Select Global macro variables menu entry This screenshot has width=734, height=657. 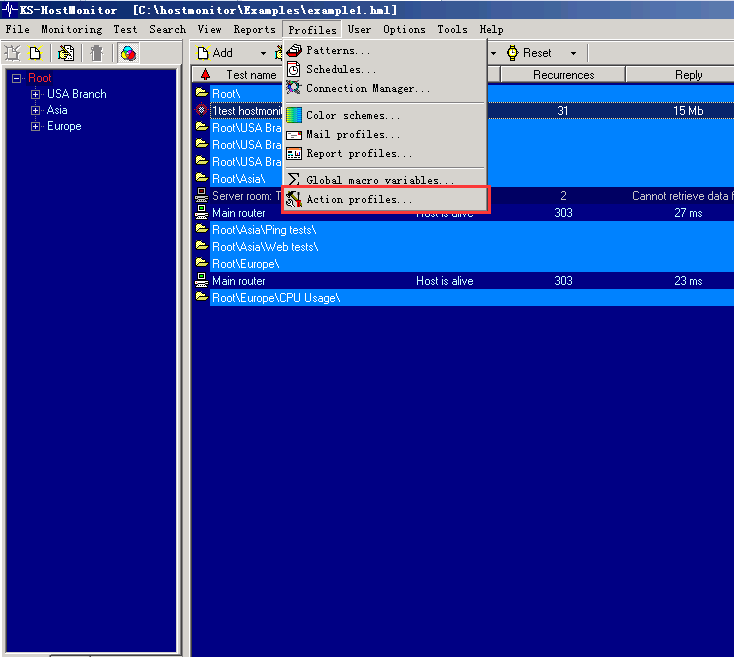coord(379,181)
